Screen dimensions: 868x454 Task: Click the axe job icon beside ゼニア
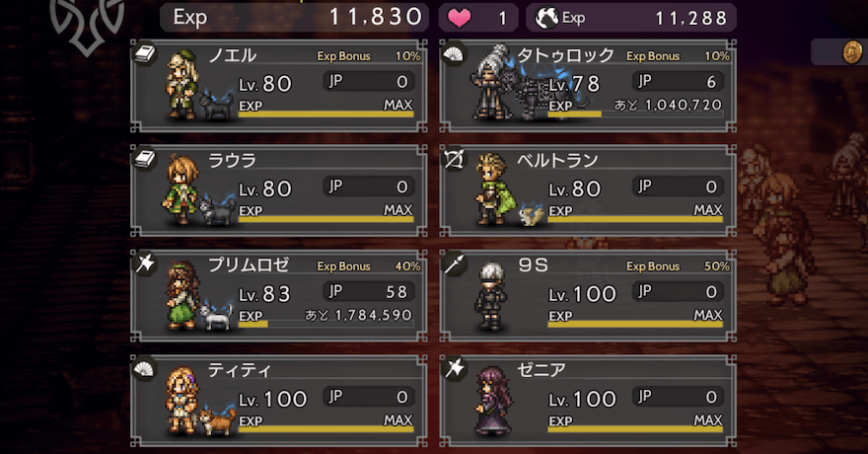tap(455, 369)
